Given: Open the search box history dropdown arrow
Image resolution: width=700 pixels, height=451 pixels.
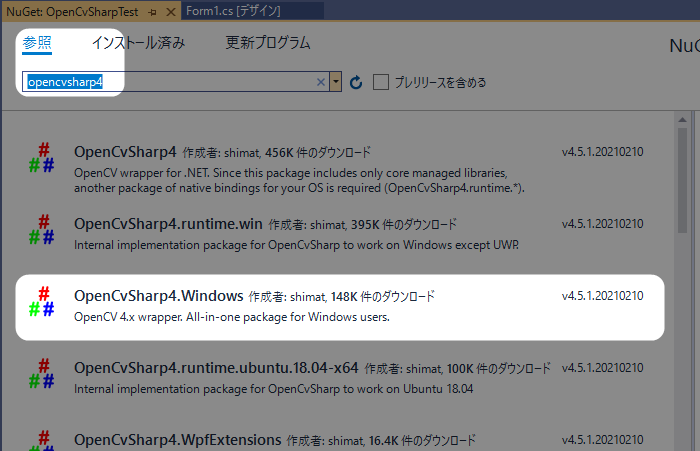Looking at the screenshot, I should coord(336,82).
